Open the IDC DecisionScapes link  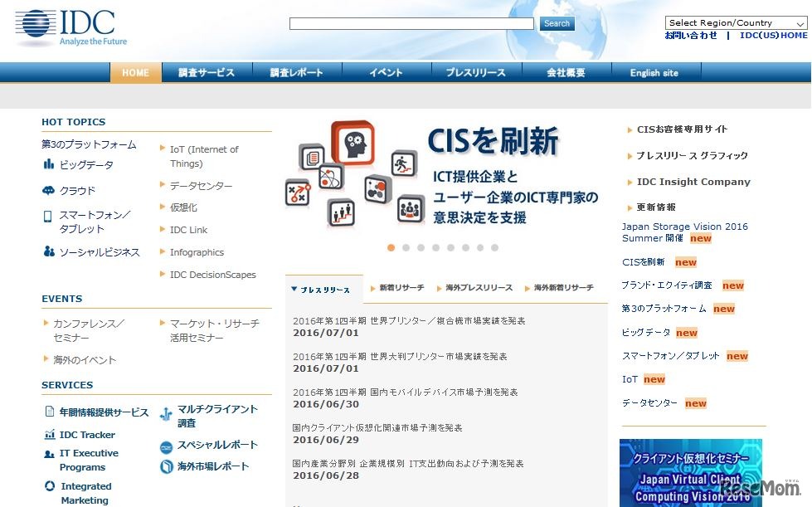tap(213, 275)
